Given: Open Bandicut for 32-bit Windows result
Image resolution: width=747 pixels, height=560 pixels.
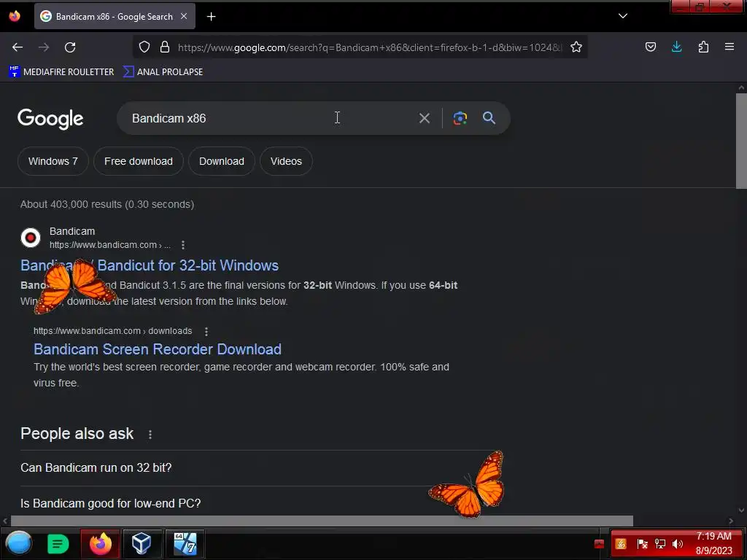Looking at the screenshot, I should tap(150, 265).
